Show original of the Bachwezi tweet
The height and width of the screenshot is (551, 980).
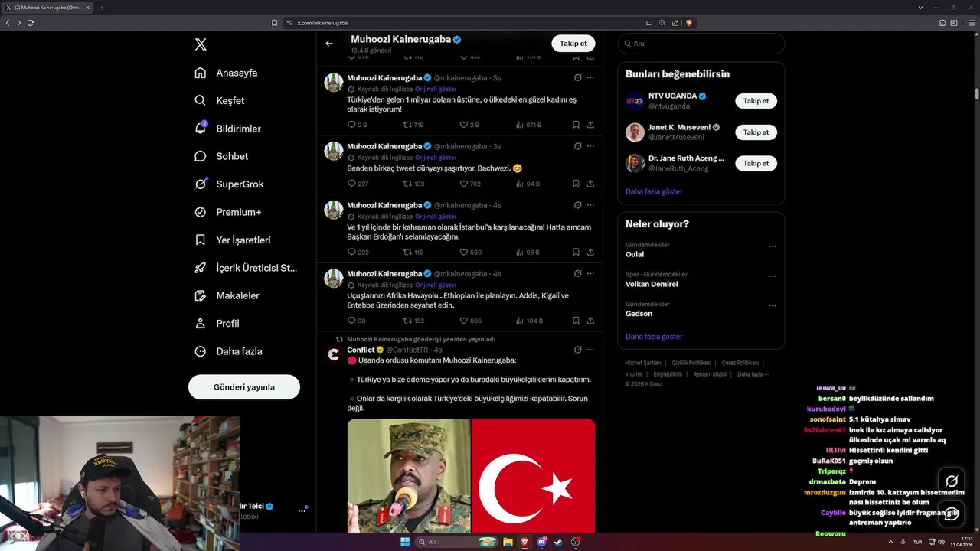pyautogui.click(x=436, y=158)
